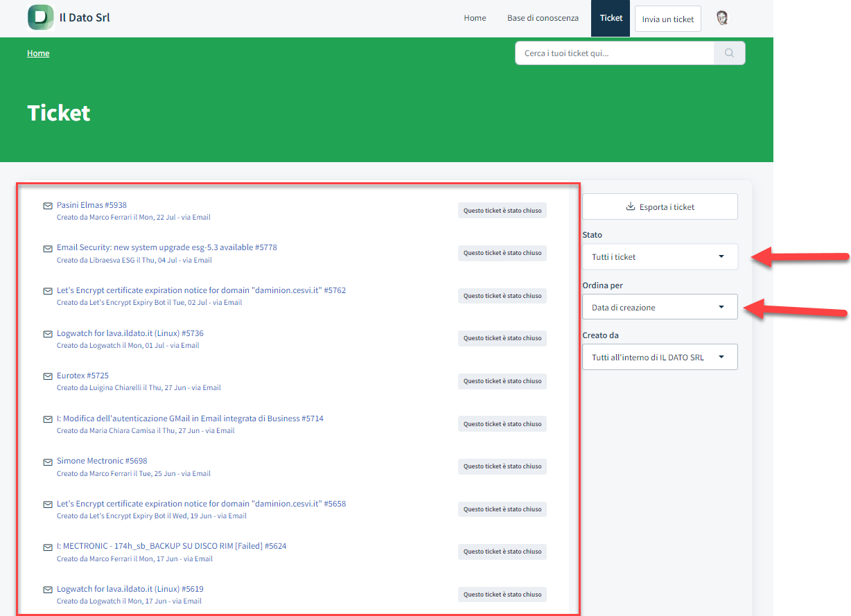The height and width of the screenshot is (616, 851).
Task: Click the Invia un ticket button
Action: [668, 19]
